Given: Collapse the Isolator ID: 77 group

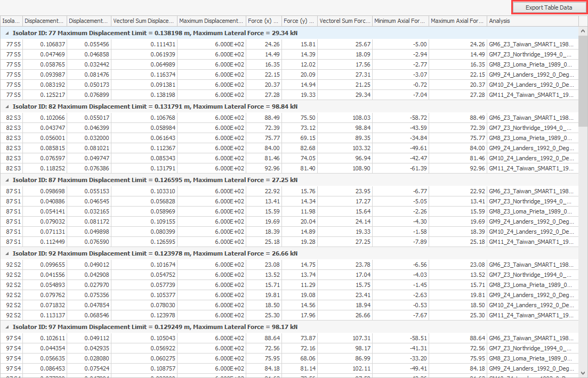Looking at the screenshot, I should tap(7, 33).
